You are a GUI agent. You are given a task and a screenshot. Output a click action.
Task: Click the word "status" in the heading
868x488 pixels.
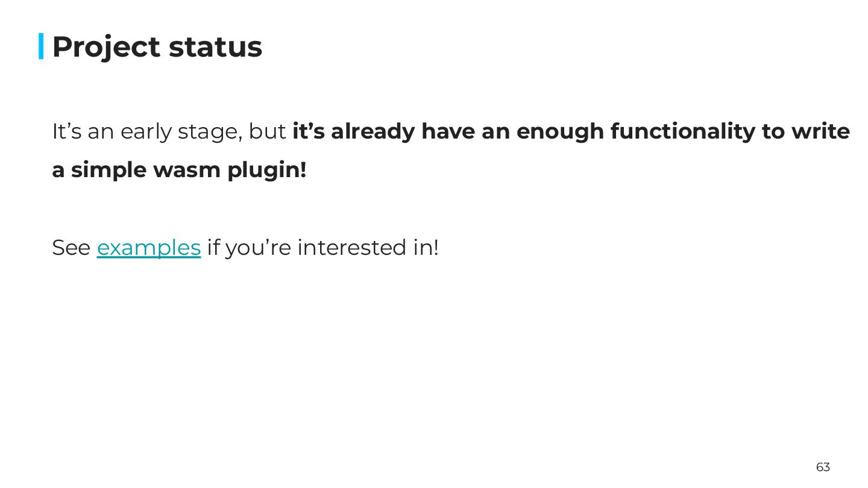coord(215,47)
